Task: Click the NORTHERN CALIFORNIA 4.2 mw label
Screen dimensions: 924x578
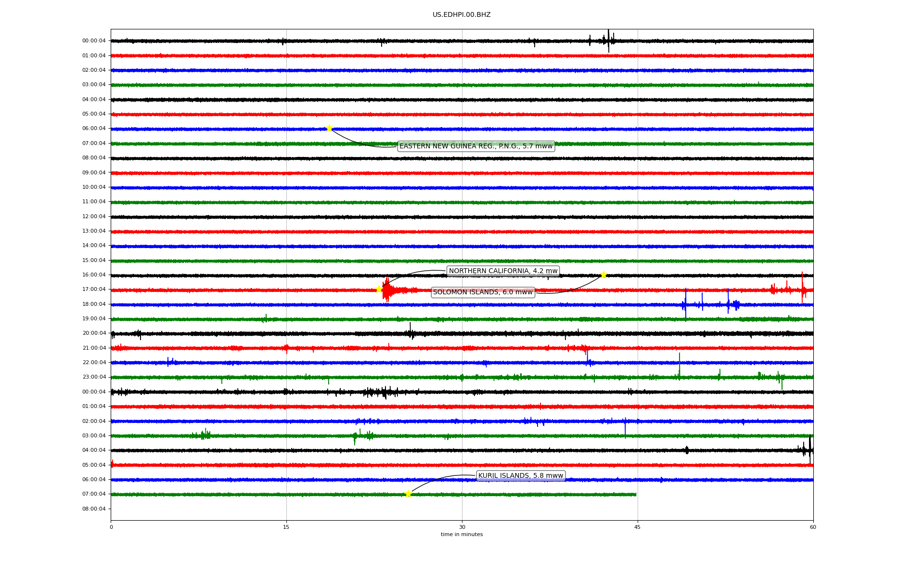Action: (x=503, y=271)
